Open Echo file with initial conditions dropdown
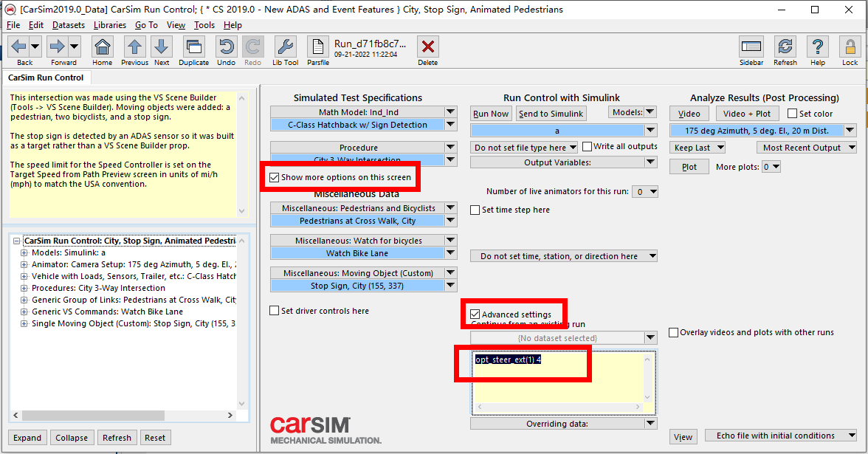868x454 pixels. (781, 436)
